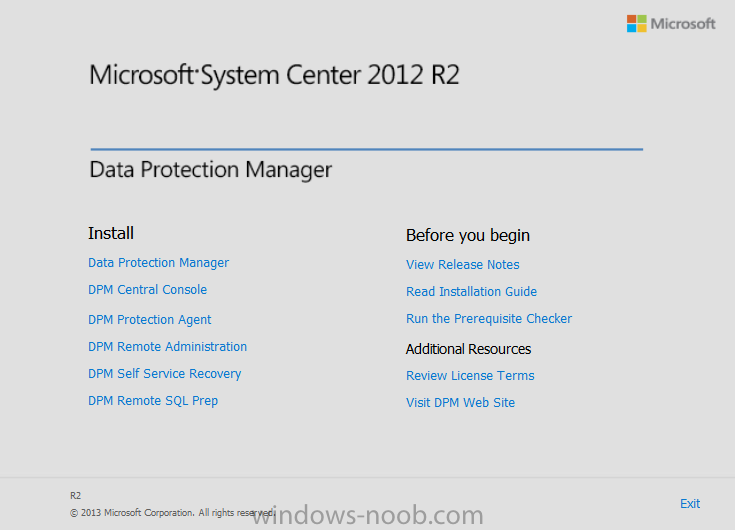Screen dimensions: 735x530
Task: Run the Prerequisite Checker
Action: click(489, 319)
